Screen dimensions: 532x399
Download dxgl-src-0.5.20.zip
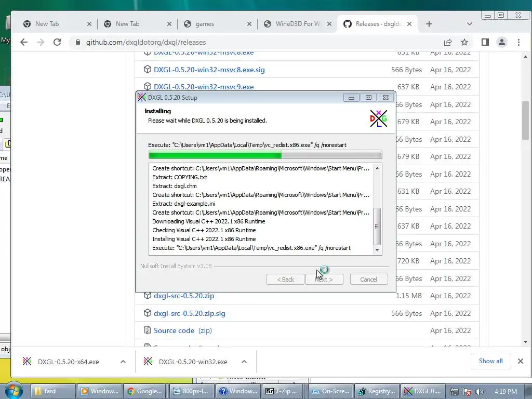click(184, 296)
